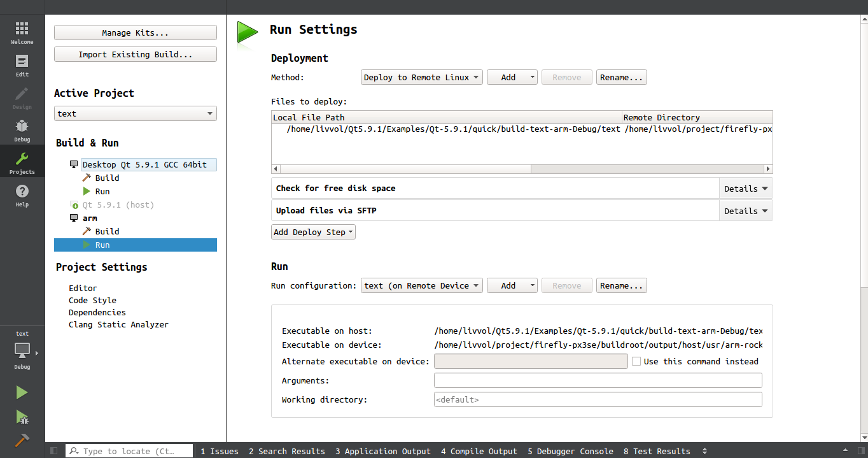Build project with hammer icon
Screen dimensions: 868x458
tap(22, 440)
